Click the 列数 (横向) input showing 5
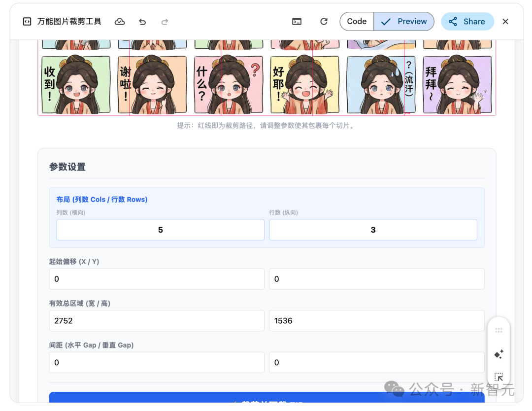532x411 pixels. pyautogui.click(x=160, y=230)
